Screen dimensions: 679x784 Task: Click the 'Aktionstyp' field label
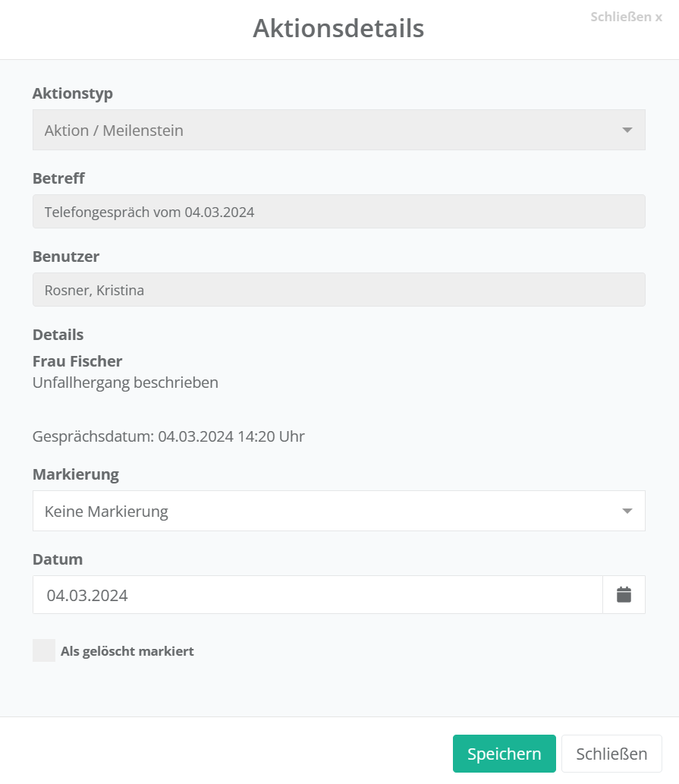point(73,94)
